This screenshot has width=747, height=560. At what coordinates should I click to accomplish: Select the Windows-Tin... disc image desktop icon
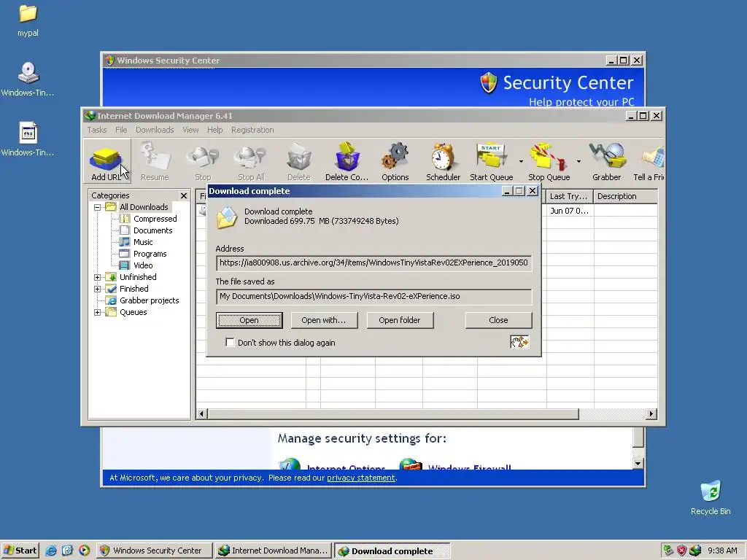coord(28,79)
